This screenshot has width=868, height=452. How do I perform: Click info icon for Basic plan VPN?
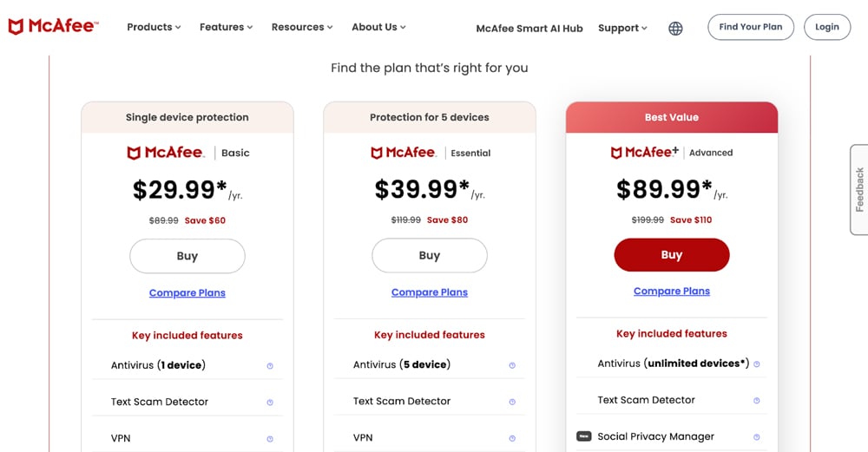click(270, 439)
